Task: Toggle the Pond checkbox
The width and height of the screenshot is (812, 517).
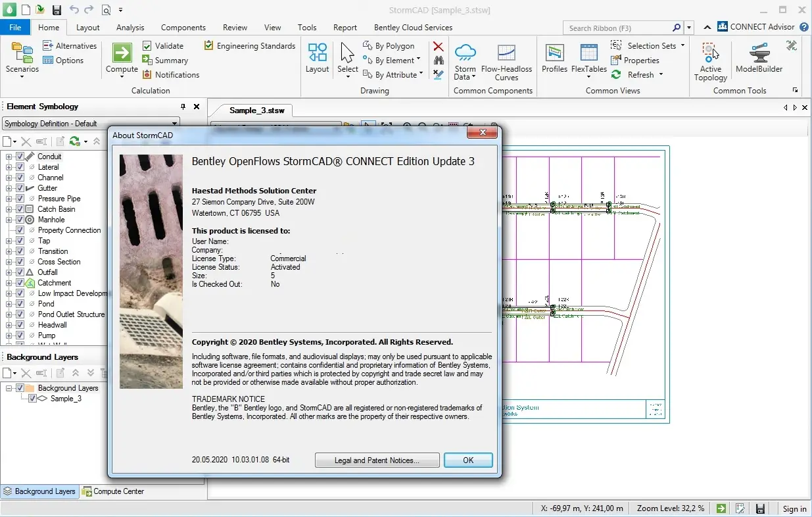Action: [20, 304]
